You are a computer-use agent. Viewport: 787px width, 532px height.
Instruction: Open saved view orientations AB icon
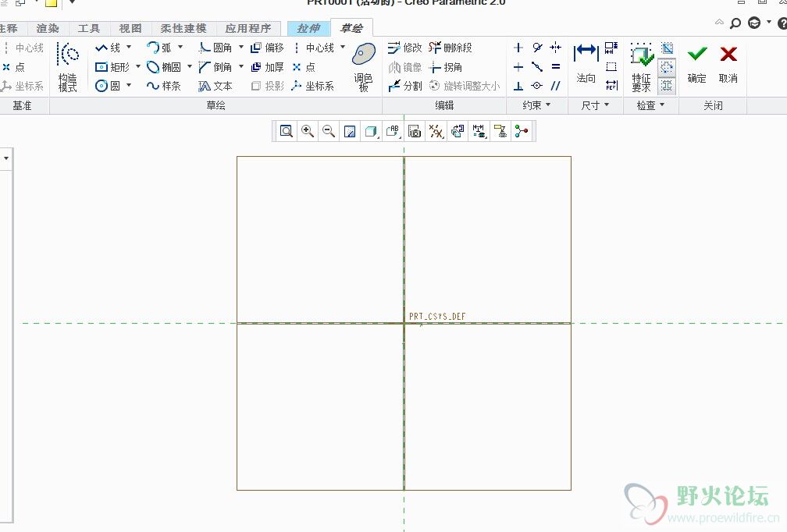coord(393,131)
